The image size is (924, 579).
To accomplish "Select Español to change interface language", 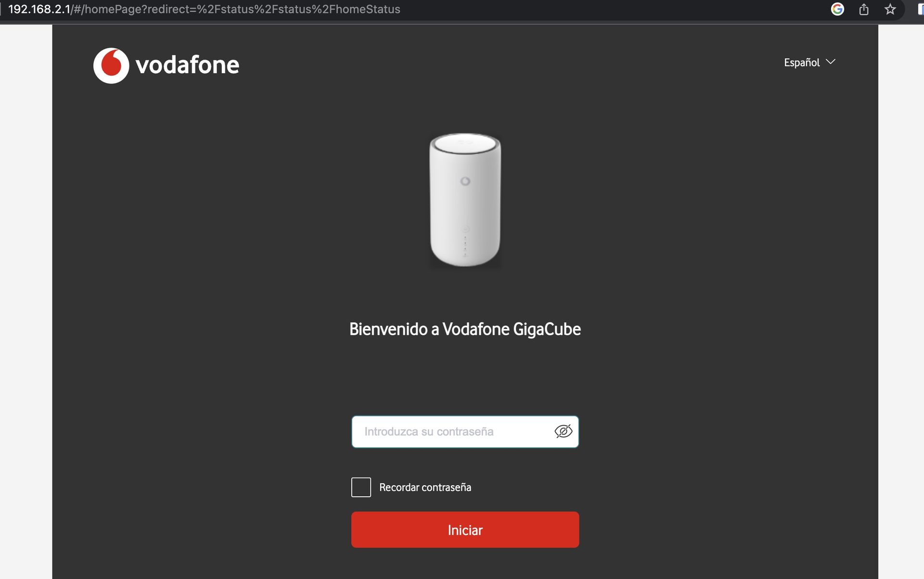I will 801,62.
